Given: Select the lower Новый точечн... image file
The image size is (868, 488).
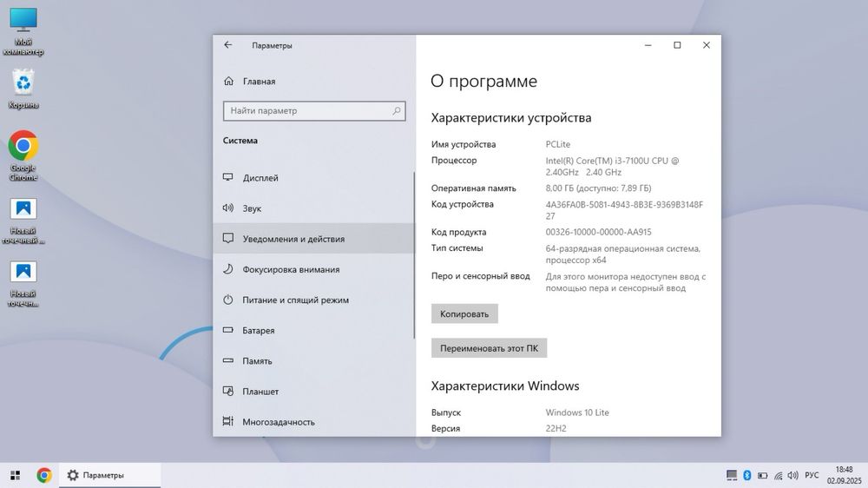Looking at the screenshot, I should tap(23, 284).
